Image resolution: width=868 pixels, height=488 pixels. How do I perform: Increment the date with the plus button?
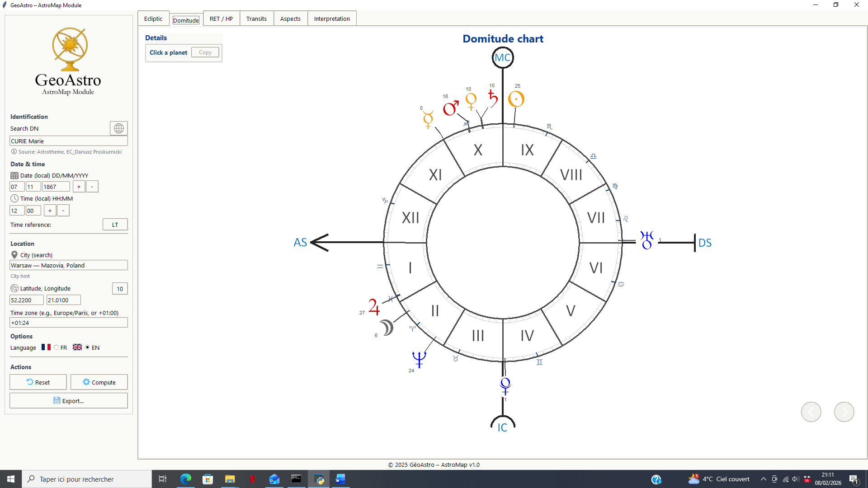click(x=79, y=187)
